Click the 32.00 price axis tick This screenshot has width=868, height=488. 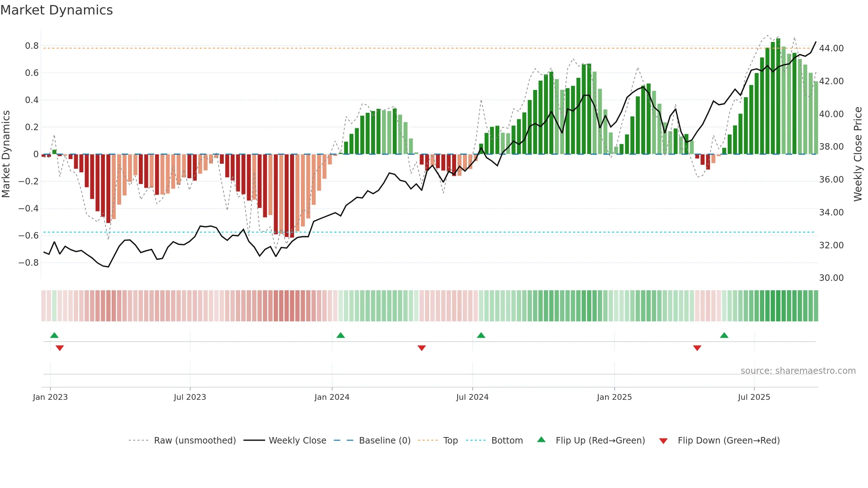pyautogui.click(x=831, y=245)
